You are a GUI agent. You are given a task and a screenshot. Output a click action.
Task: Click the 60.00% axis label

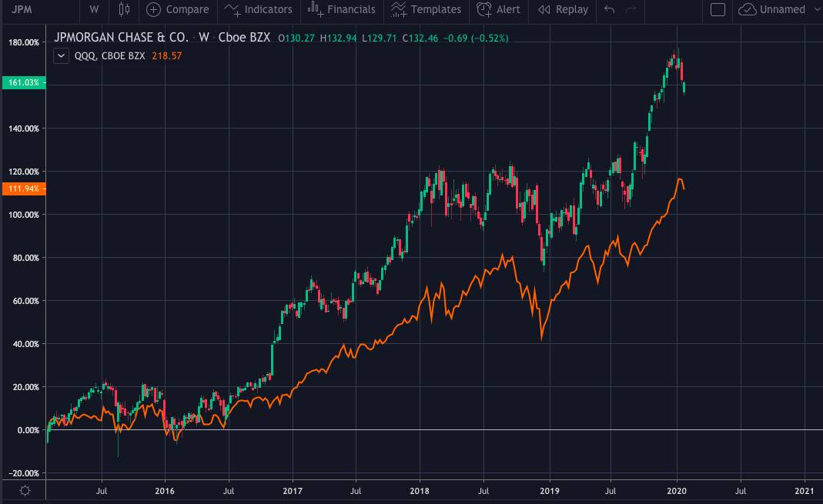tap(25, 301)
